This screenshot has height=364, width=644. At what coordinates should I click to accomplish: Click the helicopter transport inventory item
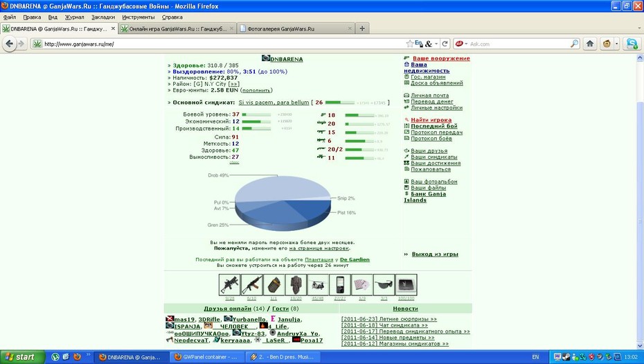318,285
